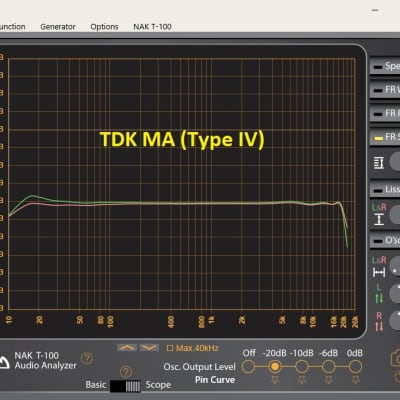Click the NAK T-100 logo icon

click(x=4, y=363)
